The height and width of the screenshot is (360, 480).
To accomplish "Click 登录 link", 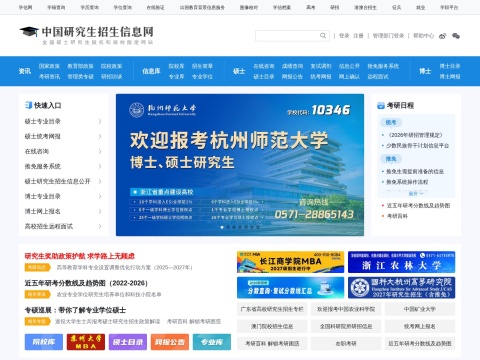I will point(344,36).
